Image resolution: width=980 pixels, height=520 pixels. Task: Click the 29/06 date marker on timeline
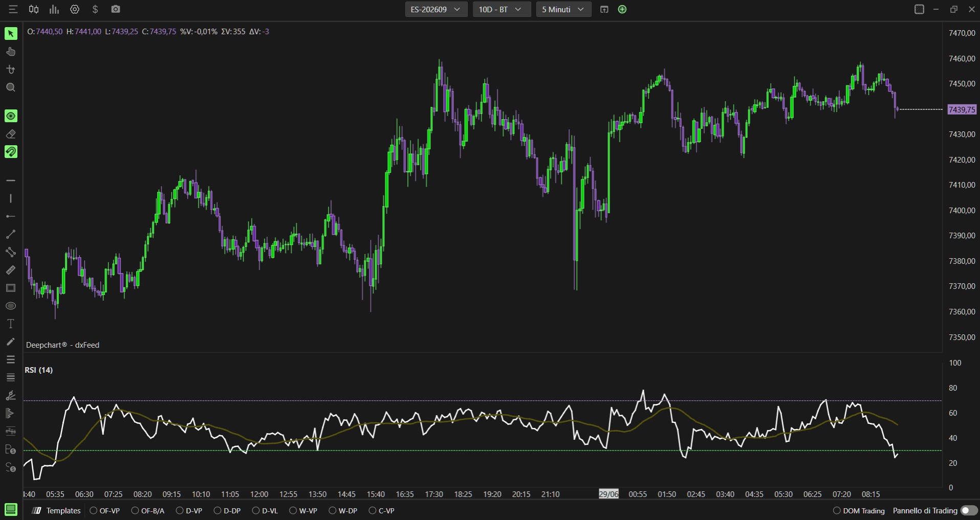[609, 494]
